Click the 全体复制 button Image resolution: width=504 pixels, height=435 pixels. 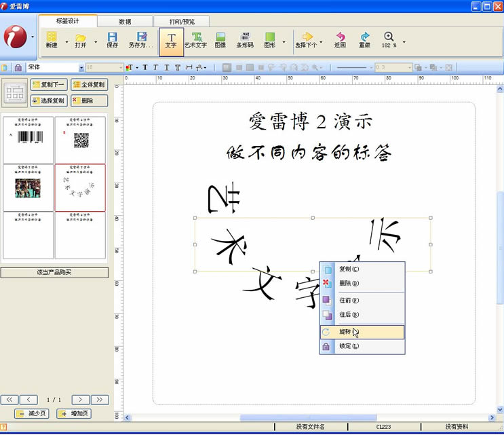[90, 85]
